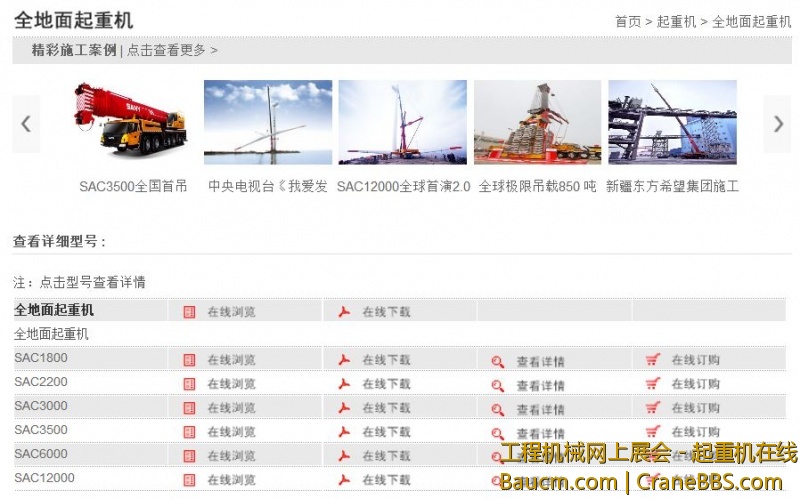Click 在线浏览 for SAC1800

pyautogui.click(x=231, y=360)
